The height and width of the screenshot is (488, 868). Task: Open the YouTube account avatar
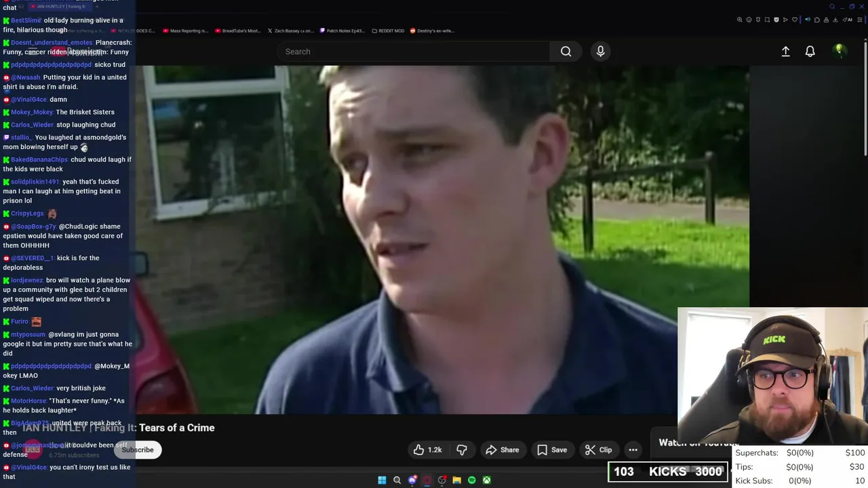click(840, 51)
